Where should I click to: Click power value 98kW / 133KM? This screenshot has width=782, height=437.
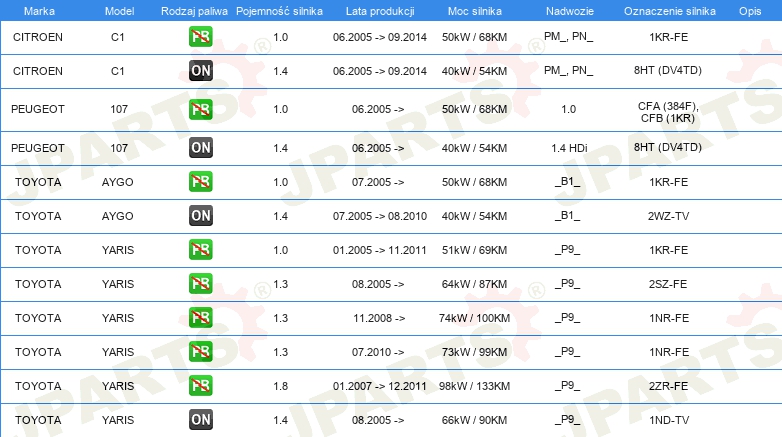(x=474, y=386)
